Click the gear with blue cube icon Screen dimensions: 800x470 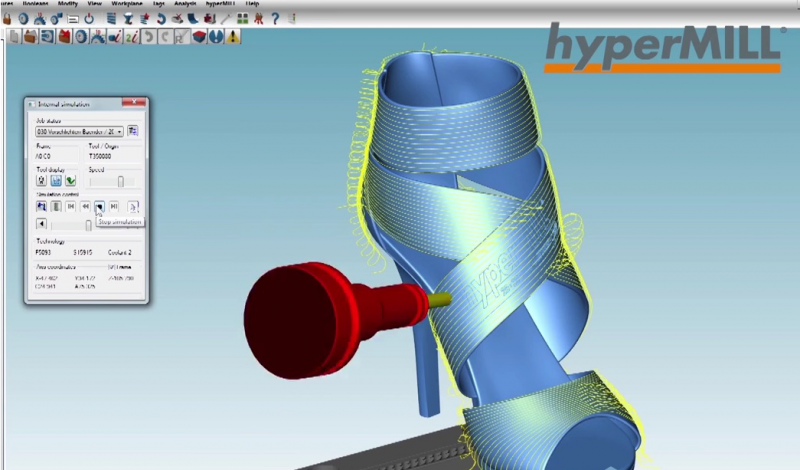pyautogui.click(x=56, y=19)
